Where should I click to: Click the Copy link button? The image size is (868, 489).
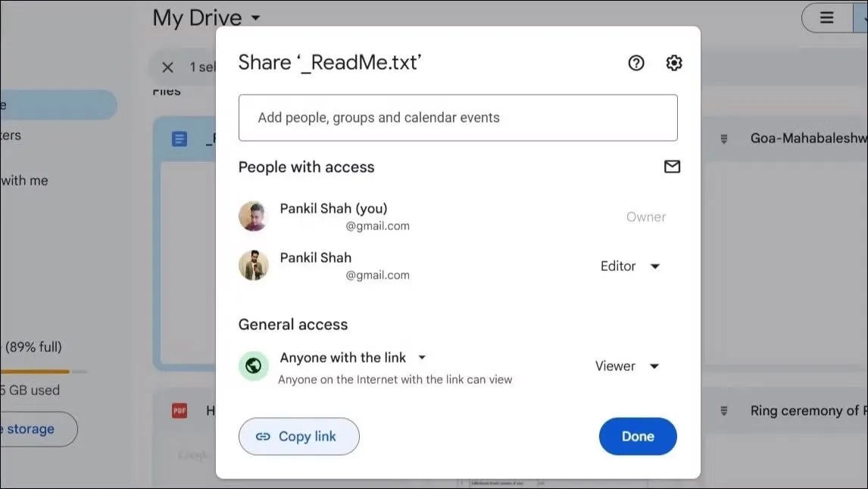[x=298, y=436]
